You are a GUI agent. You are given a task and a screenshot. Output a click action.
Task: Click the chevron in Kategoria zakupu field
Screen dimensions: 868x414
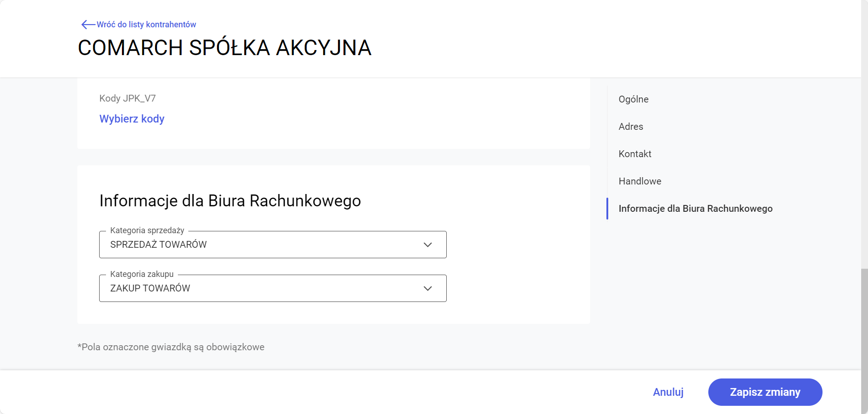(x=428, y=288)
